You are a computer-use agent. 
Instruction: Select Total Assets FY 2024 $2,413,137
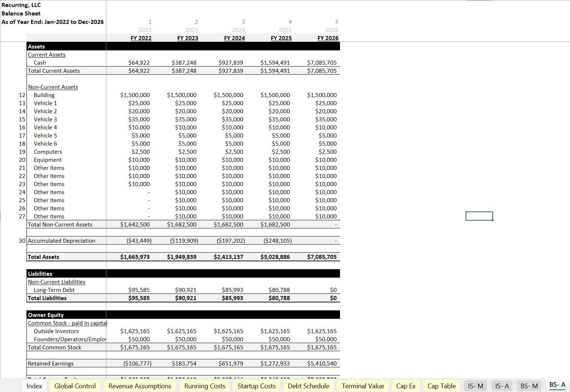point(229,257)
